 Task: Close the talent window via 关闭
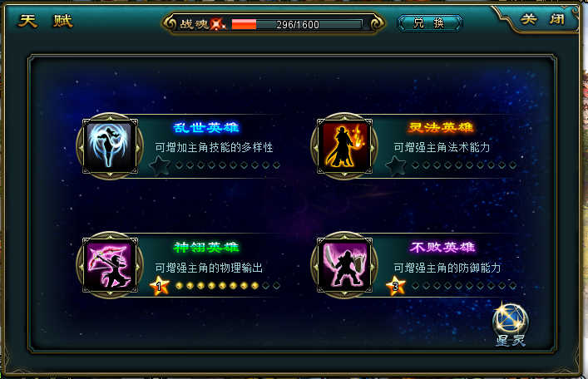(543, 19)
